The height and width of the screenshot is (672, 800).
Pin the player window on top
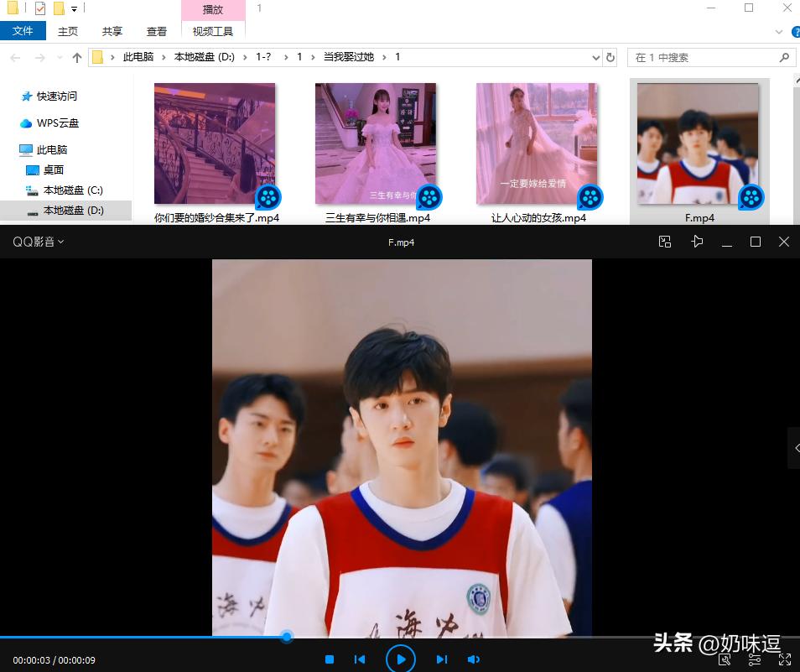(697, 242)
